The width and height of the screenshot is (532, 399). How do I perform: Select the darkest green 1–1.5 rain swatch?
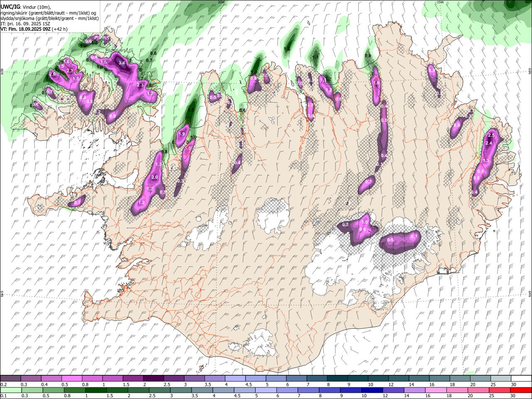pyautogui.click(x=96, y=390)
